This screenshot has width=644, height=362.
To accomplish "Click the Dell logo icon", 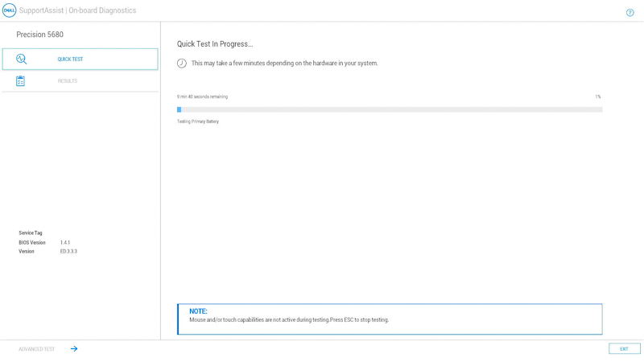I will click(10, 10).
